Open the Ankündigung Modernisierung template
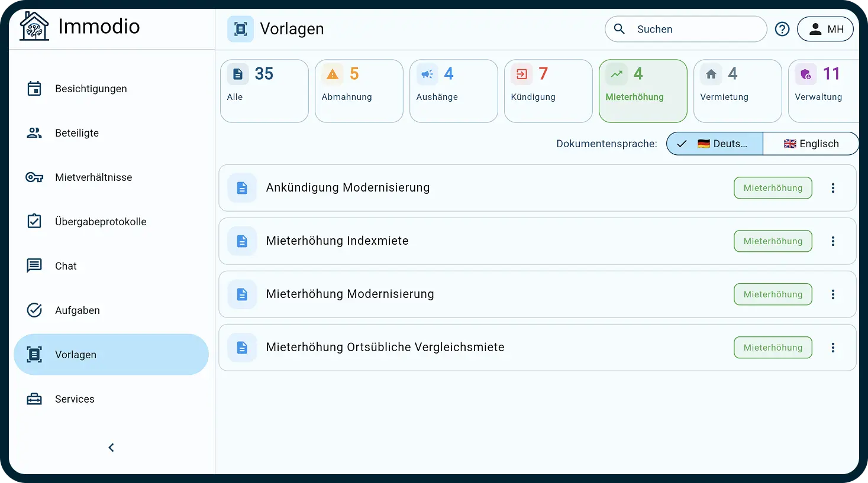 pyautogui.click(x=537, y=188)
